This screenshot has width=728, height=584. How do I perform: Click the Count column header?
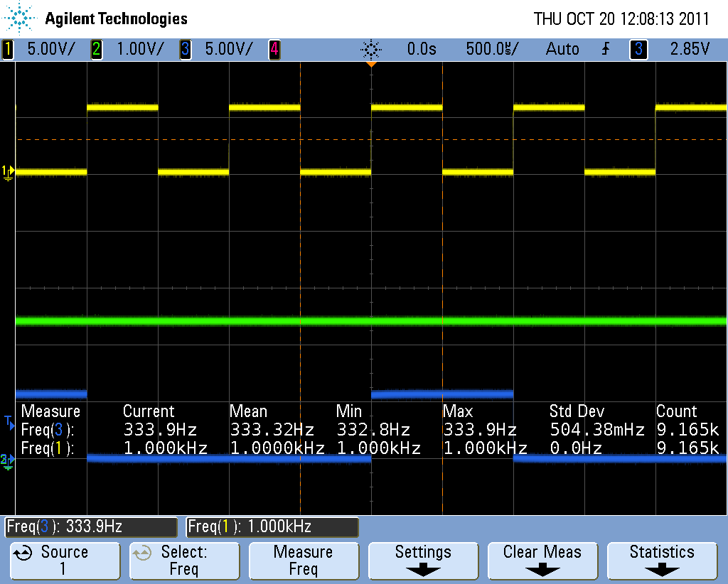[677, 411]
